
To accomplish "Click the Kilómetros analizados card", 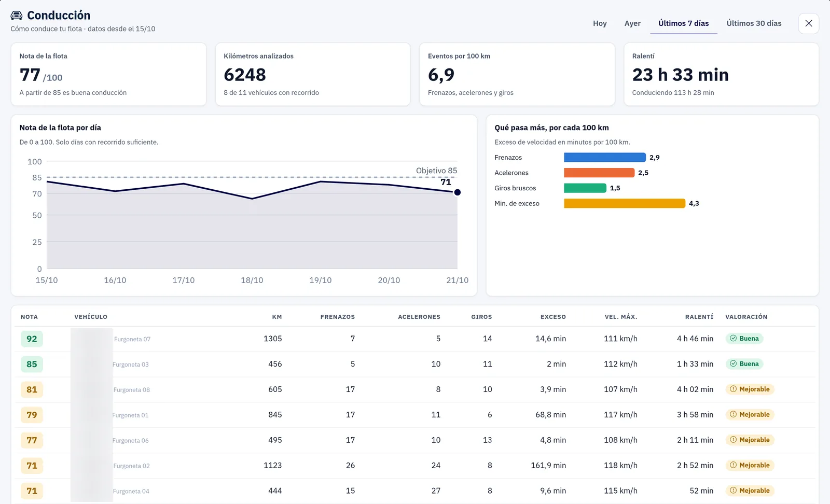I will [x=313, y=74].
